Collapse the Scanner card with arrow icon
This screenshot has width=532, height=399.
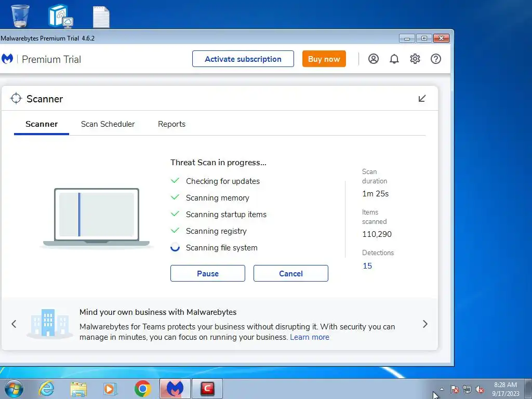coord(422,98)
